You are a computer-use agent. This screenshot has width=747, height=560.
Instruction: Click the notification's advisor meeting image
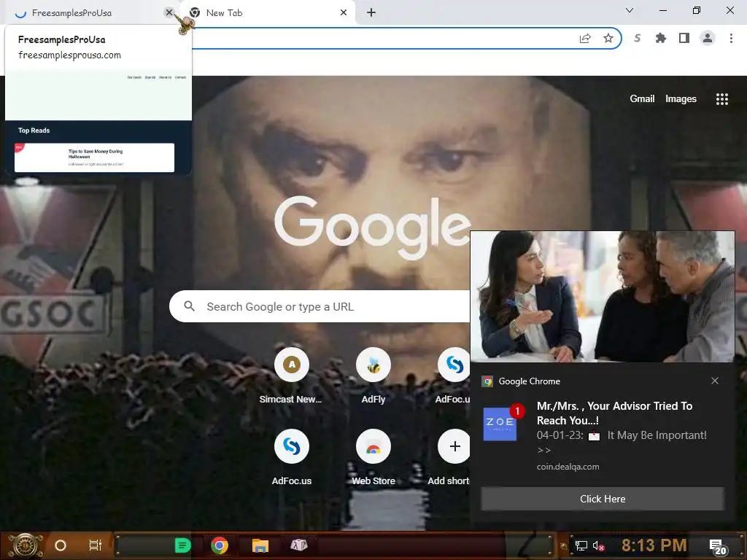pyautogui.click(x=603, y=297)
